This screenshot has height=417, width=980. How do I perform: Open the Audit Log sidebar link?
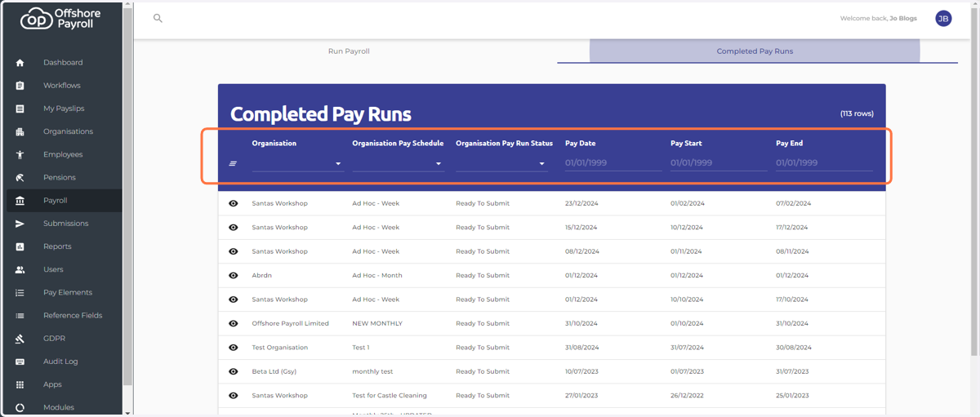(60, 362)
